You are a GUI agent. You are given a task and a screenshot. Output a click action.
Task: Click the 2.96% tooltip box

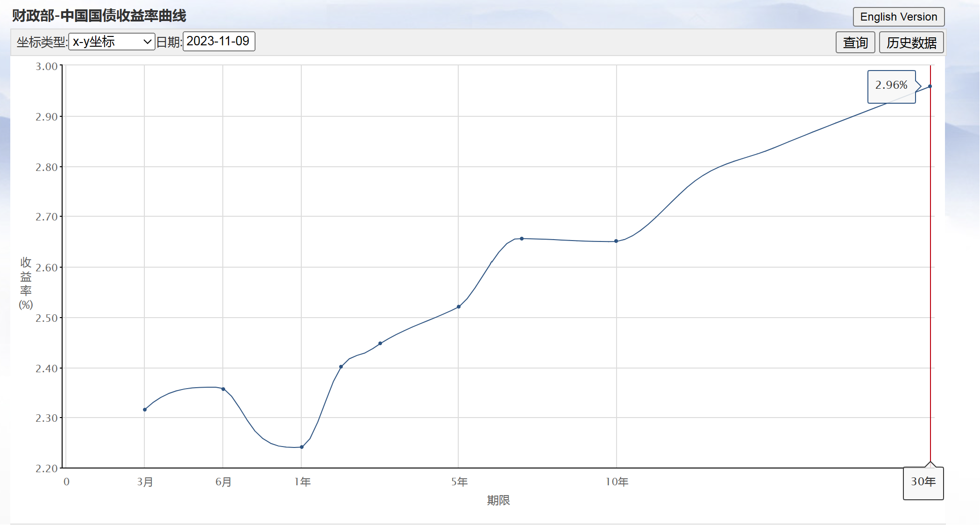click(x=891, y=86)
